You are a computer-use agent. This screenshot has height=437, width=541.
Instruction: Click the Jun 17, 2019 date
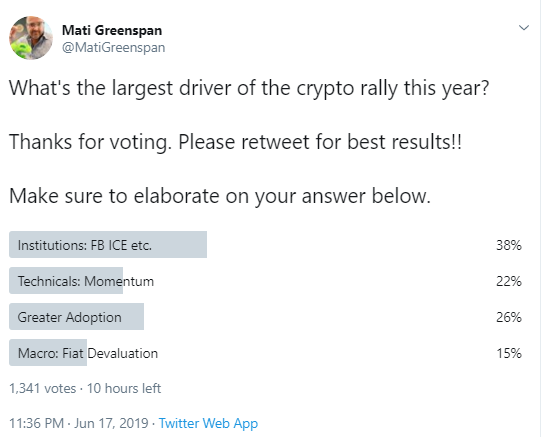[x=111, y=423]
